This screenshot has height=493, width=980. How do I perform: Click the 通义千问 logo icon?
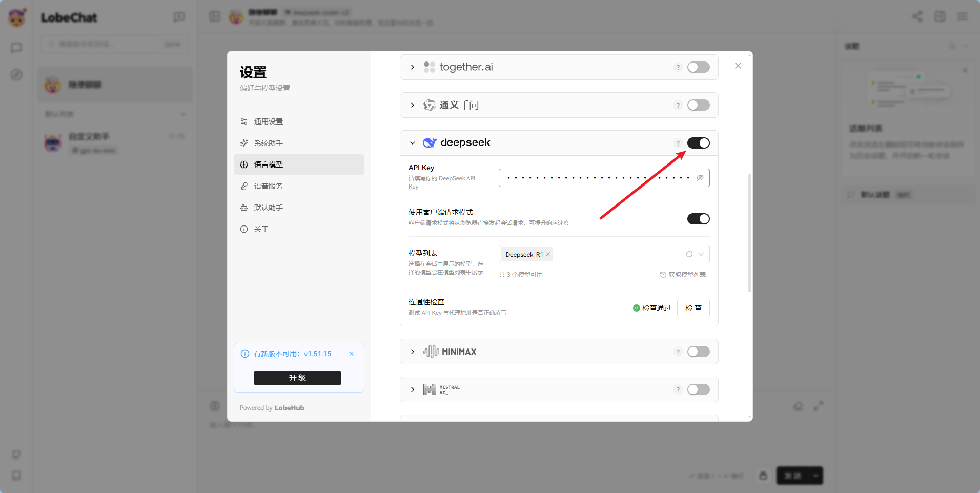point(429,105)
